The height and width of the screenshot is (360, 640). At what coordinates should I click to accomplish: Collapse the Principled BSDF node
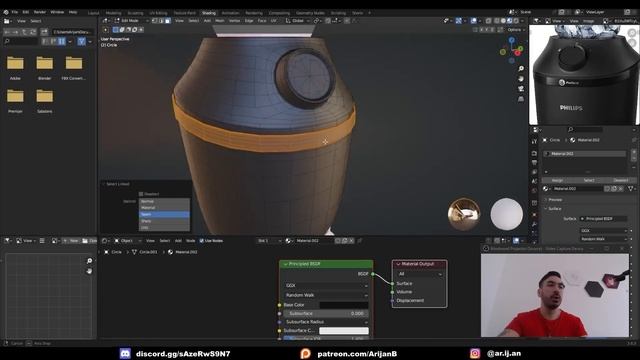point(285,264)
